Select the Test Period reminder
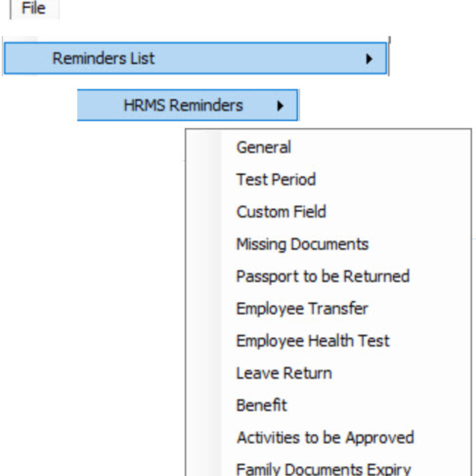This screenshot has height=476, width=476. [x=276, y=180]
